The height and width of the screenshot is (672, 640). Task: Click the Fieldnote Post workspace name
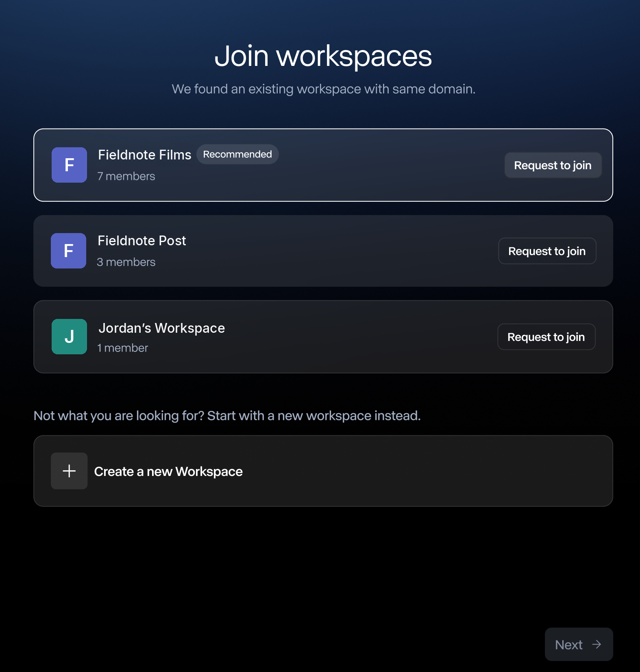point(142,241)
